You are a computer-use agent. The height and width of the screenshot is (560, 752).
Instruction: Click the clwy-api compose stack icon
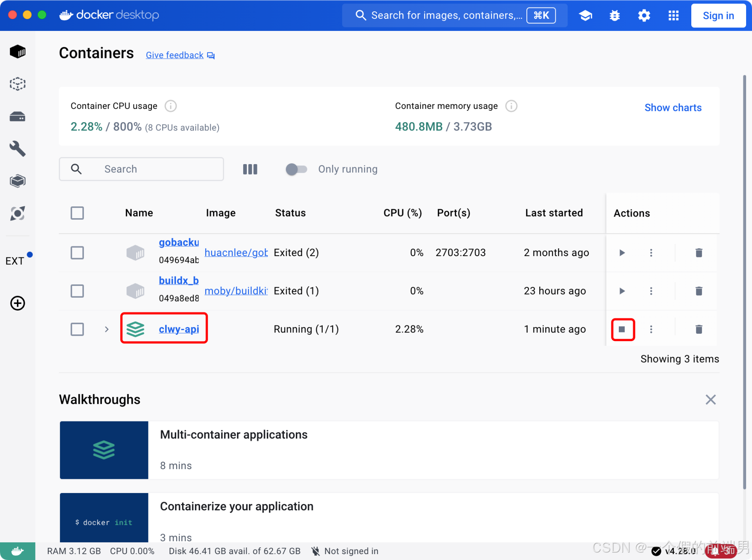136,329
